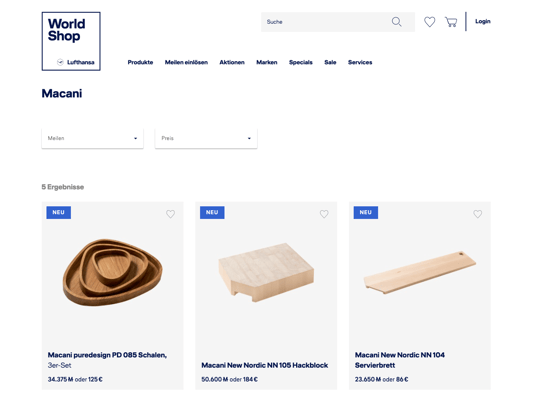Click the Login link
Image resolution: width=538 pixels, height=400 pixels.
(483, 21)
